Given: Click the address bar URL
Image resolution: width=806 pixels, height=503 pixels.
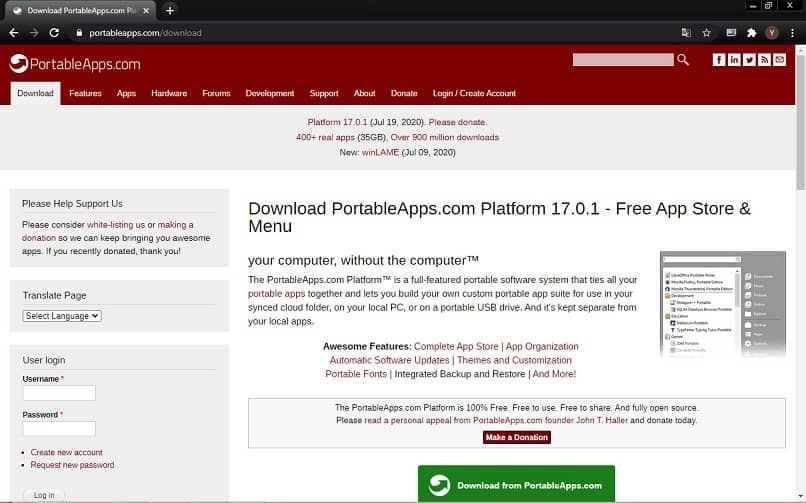Looking at the screenshot, I should [145, 33].
